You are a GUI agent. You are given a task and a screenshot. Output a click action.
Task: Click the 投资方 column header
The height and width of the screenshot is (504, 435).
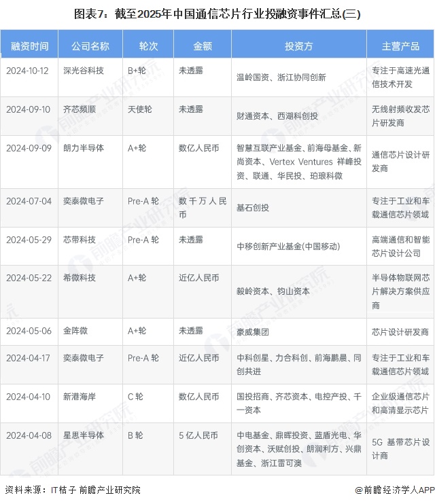click(x=298, y=46)
